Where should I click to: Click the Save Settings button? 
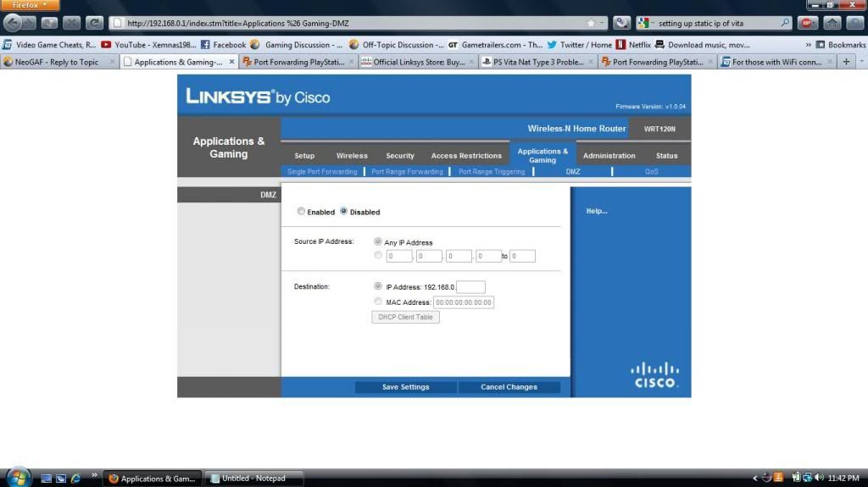pyautogui.click(x=405, y=387)
